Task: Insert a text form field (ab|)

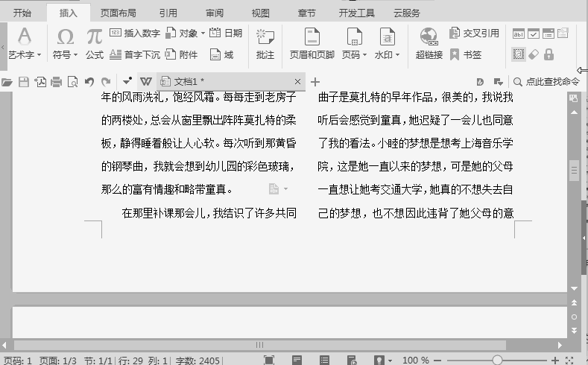Action: click(518, 34)
